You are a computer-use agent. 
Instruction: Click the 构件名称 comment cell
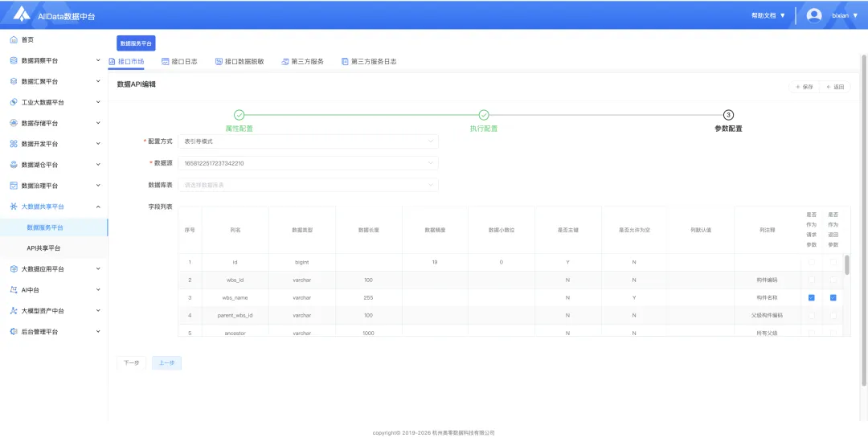click(767, 297)
